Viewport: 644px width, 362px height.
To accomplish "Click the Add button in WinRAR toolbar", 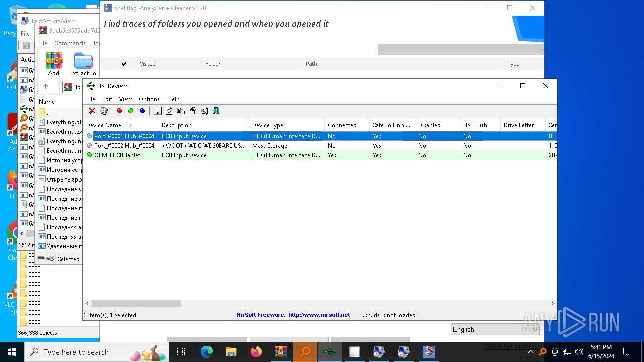I will coord(54,64).
